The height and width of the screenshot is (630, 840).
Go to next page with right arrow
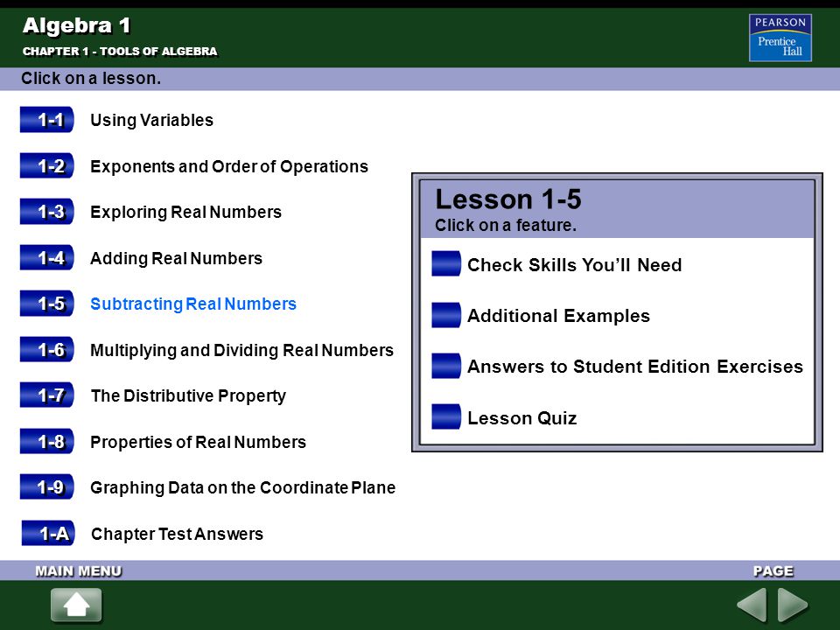[793, 605]
